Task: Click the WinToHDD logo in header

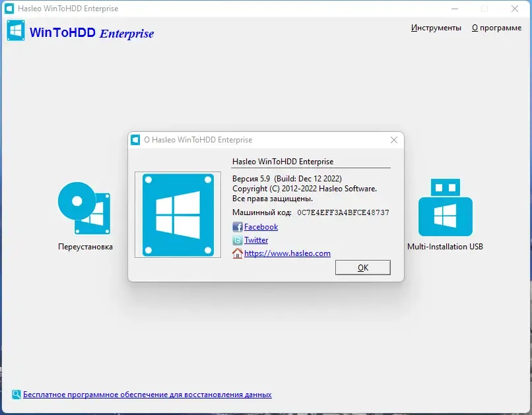Action: click(16, 30)
